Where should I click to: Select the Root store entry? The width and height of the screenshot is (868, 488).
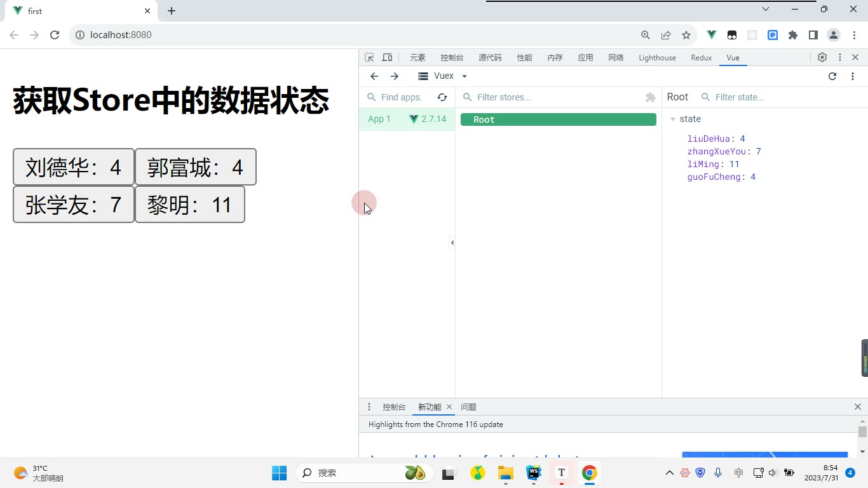[559, 119]
